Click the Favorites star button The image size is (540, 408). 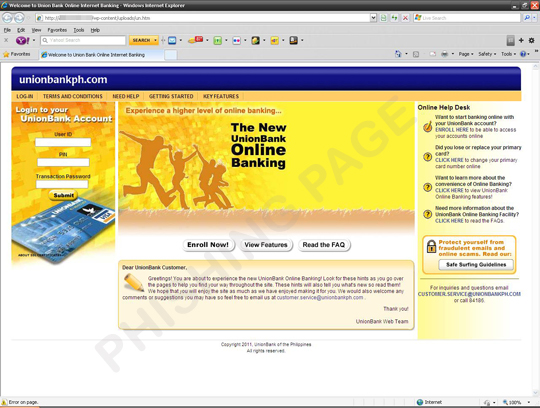click(17, 54)
